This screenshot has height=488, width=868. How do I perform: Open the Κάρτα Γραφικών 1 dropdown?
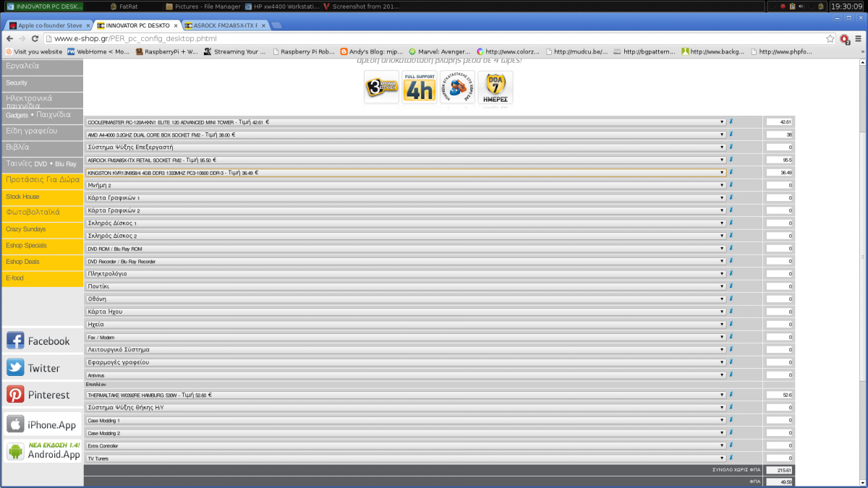(405, 197)
